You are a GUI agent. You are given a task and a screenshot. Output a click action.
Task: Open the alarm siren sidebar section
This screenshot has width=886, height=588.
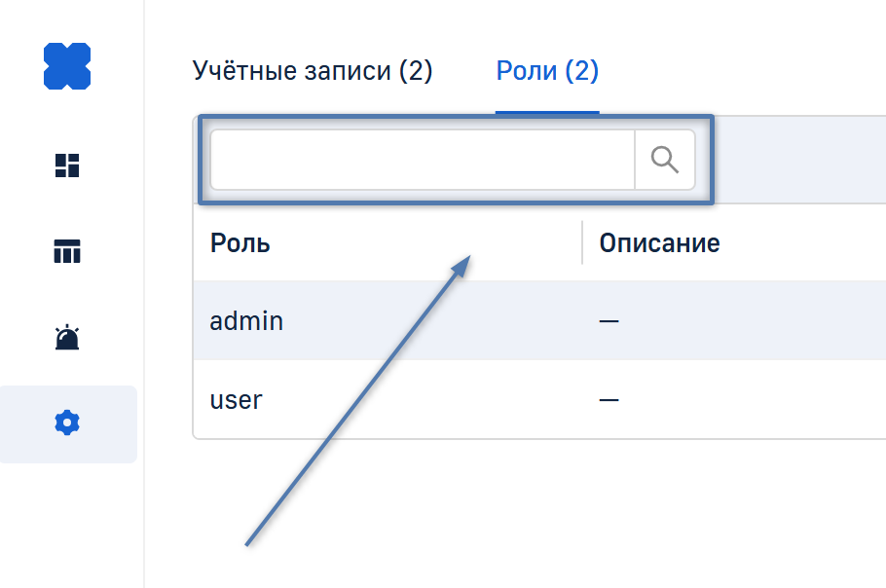pyautogui.click(x=67, y=338)
